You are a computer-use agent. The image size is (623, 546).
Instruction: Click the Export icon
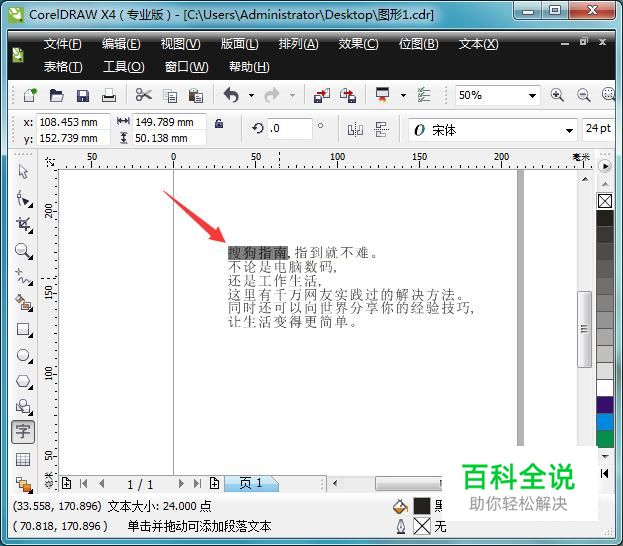click(x=348, y=96)
